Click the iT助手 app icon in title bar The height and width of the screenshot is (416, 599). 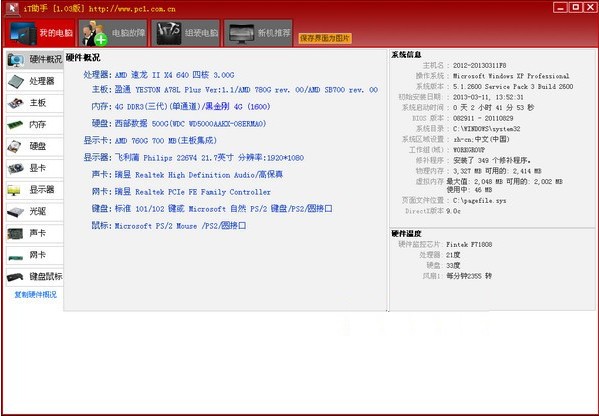point(13,8)
